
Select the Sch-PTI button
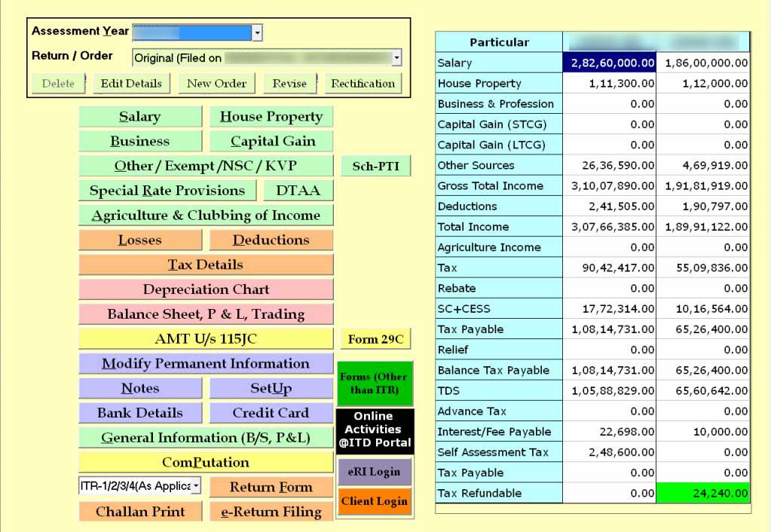point(375,167)
